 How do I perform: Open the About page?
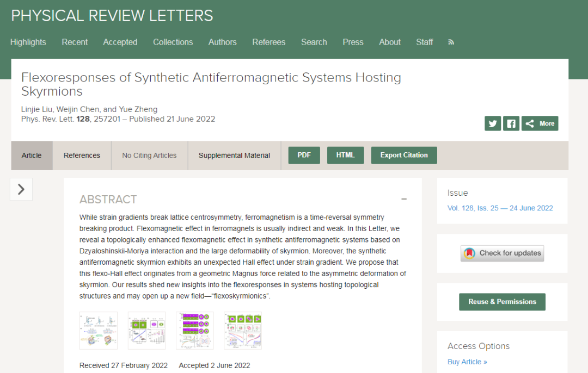[390, 42]
